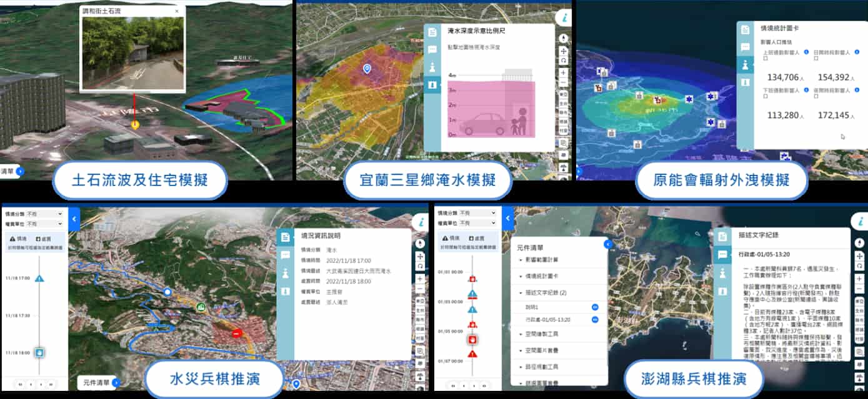Click 11/18 18:00 marker on flood timeline
Screen dimensions: 868x399
[x=39, y=353]
